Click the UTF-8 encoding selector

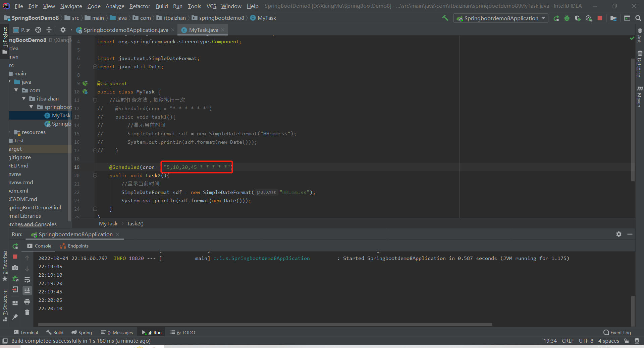[x=586, y=341]
